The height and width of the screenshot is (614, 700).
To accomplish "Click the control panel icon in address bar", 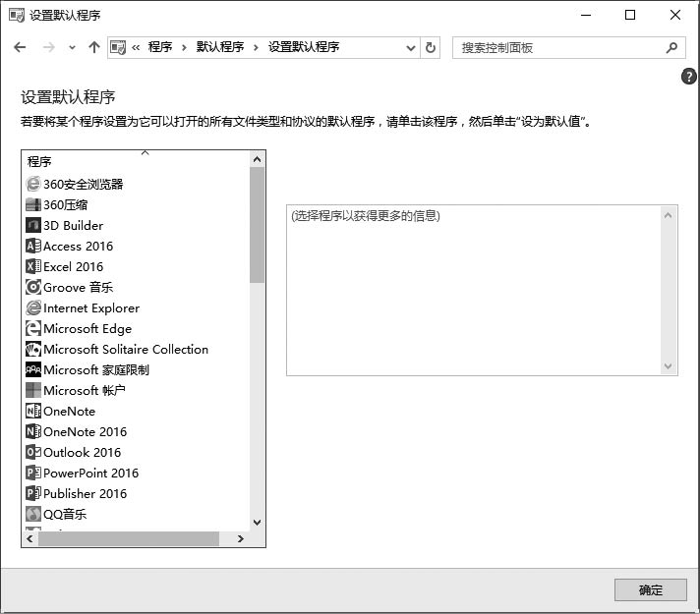I will [x=118, y=47].
